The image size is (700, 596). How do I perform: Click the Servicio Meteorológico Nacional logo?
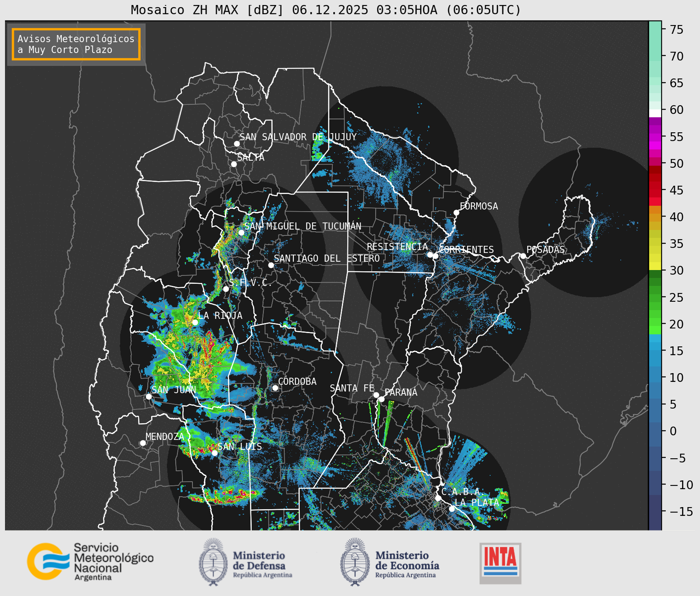pyautogui.click(x=91, y=561)
